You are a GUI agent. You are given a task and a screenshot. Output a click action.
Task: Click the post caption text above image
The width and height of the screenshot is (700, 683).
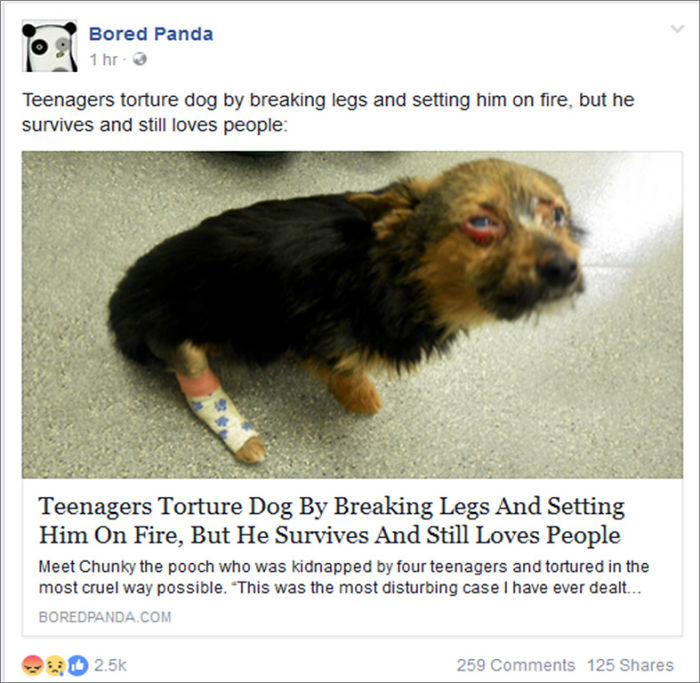coord(328,112)
